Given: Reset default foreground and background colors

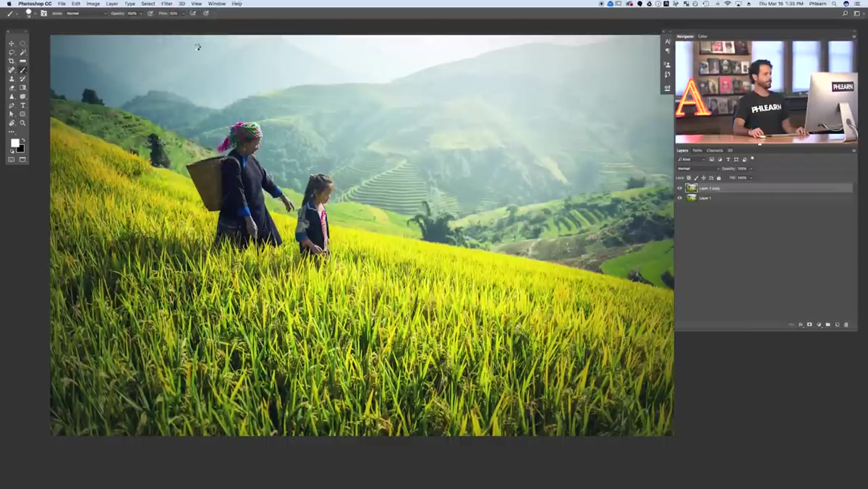Looking at the screenshot, I should pos(12,151).
